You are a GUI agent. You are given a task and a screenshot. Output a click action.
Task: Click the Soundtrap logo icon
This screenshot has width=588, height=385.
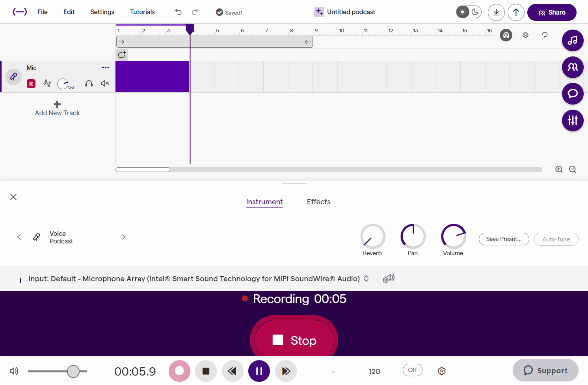[20, 12]
